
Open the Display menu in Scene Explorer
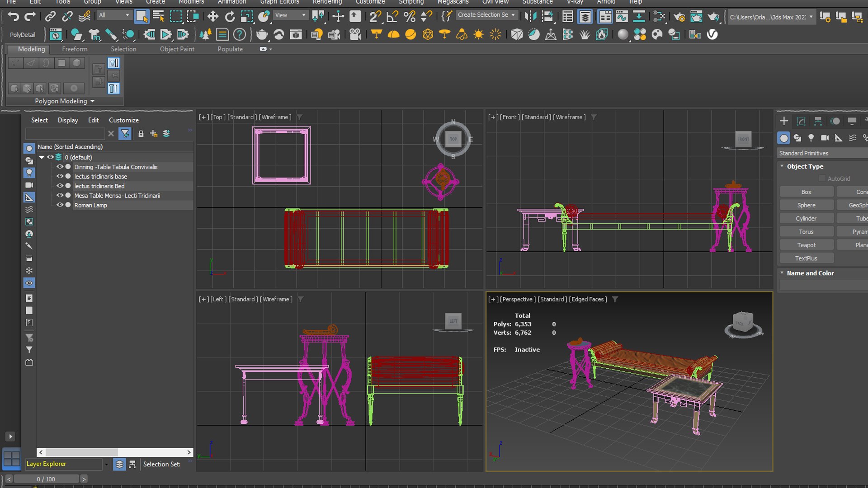pyautogui.click(x=68, y=120)
